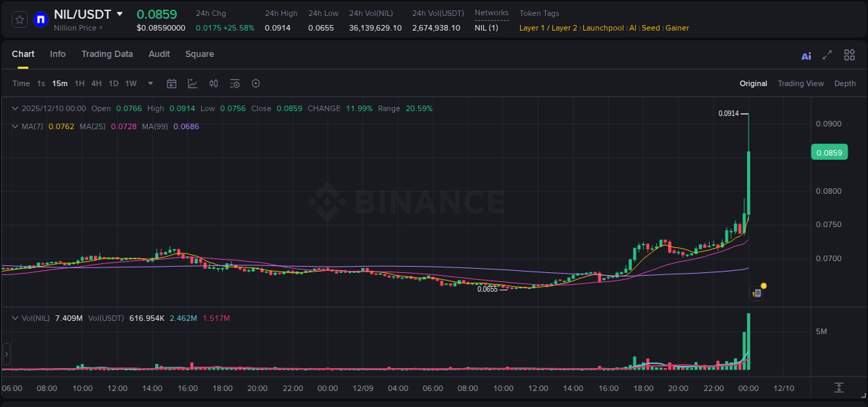868x407 pixels.
Task: Open the extra timeframes dropdown arrow
Action: coord(149,83)
